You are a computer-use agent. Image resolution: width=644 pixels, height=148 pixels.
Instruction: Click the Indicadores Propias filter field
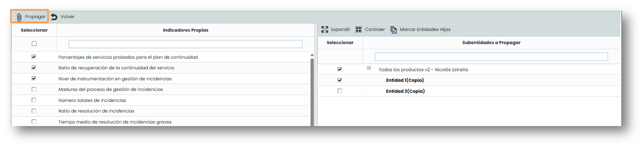(185, 44)
